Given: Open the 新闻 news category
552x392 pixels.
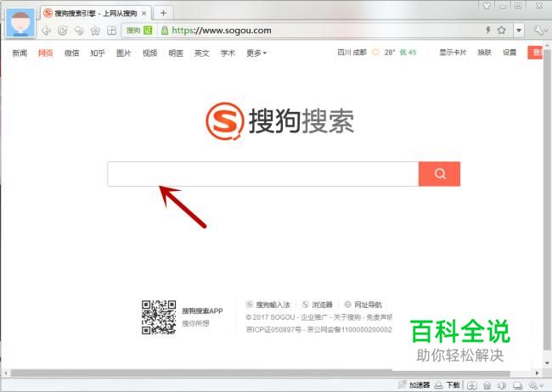Looking at the screenshot, I should [20, 53].
